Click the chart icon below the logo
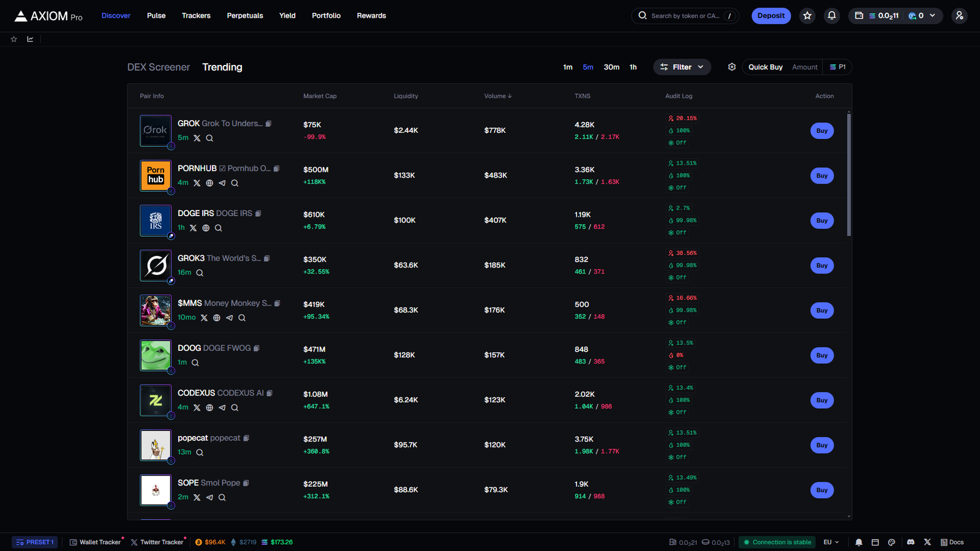 [30, 39]
